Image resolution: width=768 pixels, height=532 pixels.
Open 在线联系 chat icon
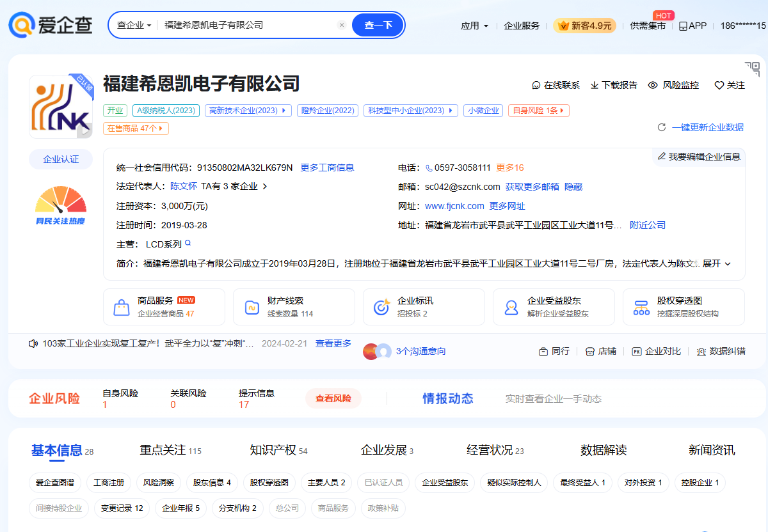tap(536, 85)
